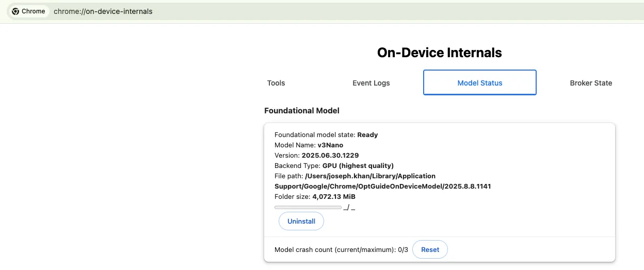Click the On-Device Internals page heading
The image size is (644, 270).
coord(439,53)
